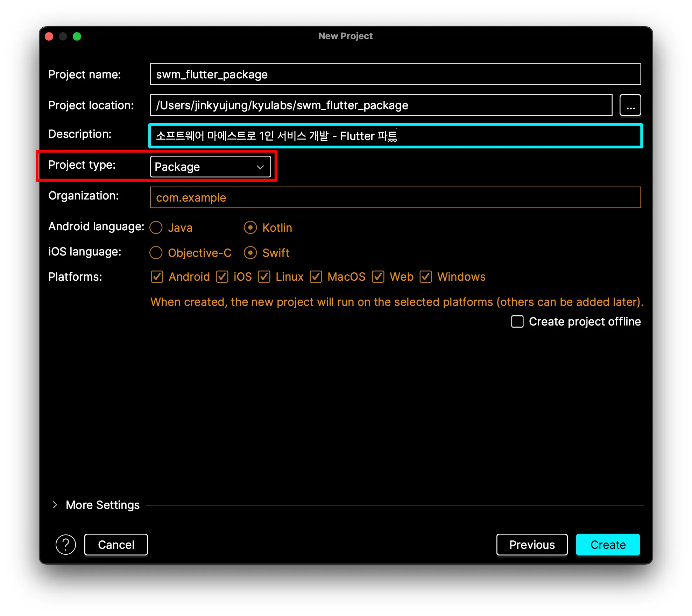Screen dimensions: 692x616
Task: Disable the Web platform checkbox
Action: coord(378,276)
